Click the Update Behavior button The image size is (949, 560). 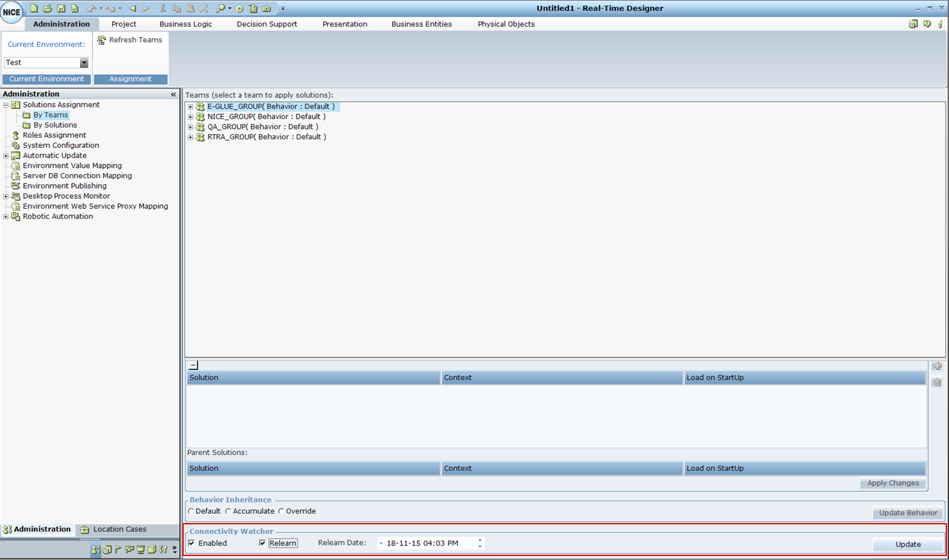(x=907, y=512)
